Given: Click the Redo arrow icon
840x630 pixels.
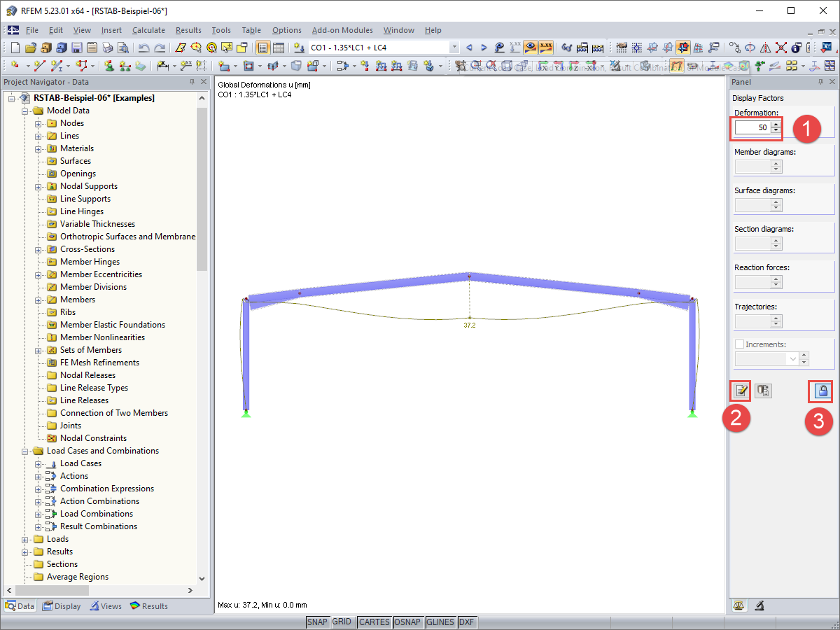Looking at the screenshot, I should coord(160,48).
